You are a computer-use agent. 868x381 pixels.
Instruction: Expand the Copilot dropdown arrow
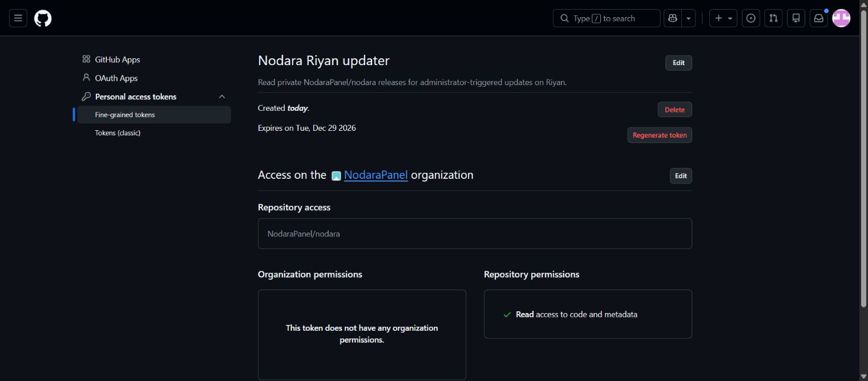pyautogui.click(x=689, y=18)
